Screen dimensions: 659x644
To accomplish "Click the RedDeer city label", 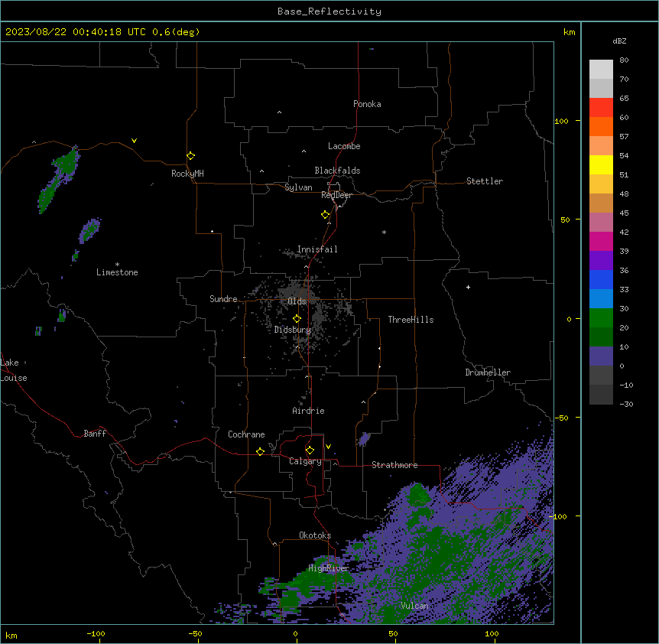I will (336, 195).
